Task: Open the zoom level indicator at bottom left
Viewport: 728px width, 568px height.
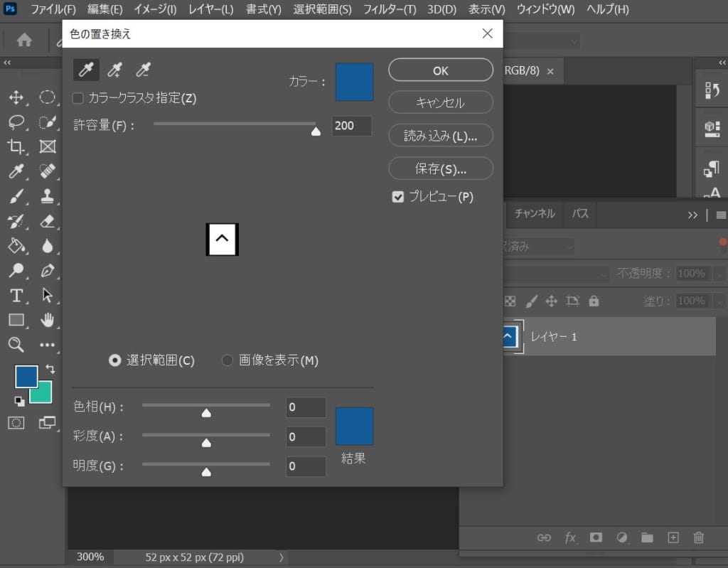Action: [90, 557]
